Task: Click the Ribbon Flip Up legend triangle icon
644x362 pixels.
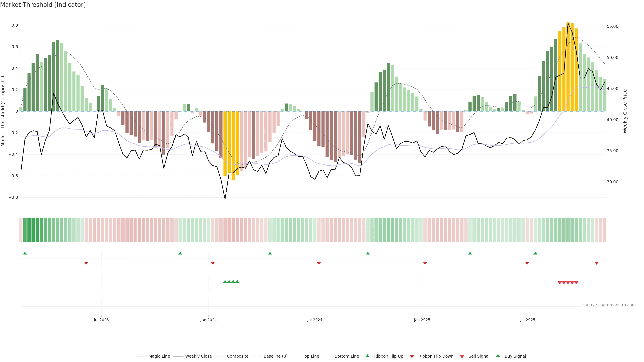Action: 367,356
